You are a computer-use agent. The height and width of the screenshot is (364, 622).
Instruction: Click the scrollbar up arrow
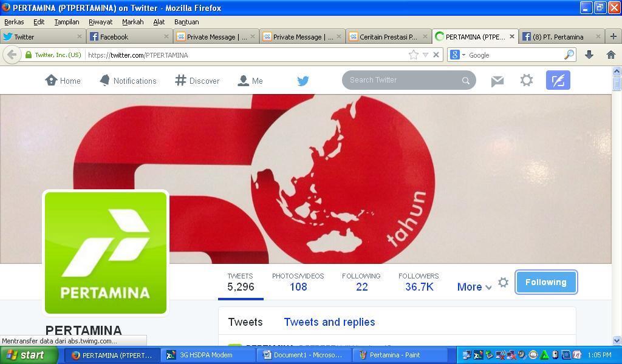click(617, 72)
